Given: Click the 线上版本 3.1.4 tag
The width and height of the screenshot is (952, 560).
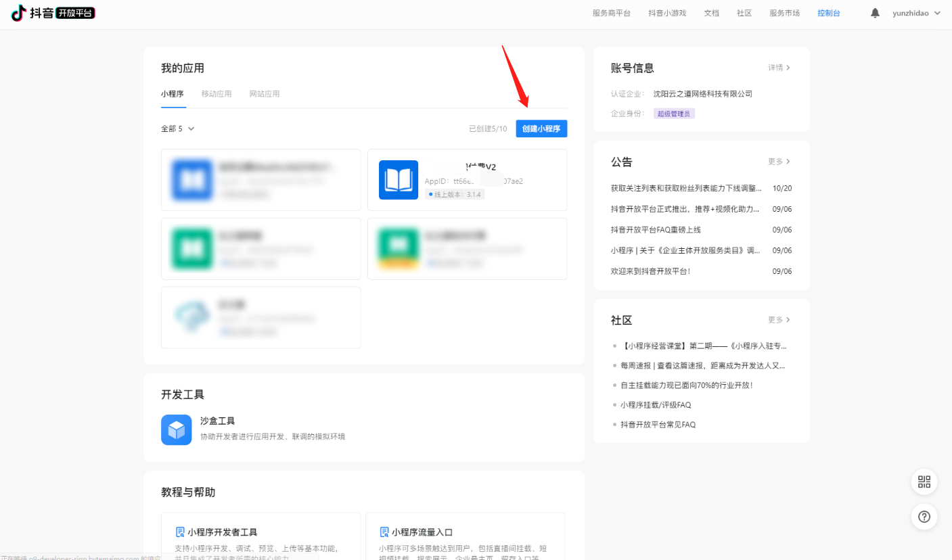Looking at the screenshot, I should pos(455,194).
